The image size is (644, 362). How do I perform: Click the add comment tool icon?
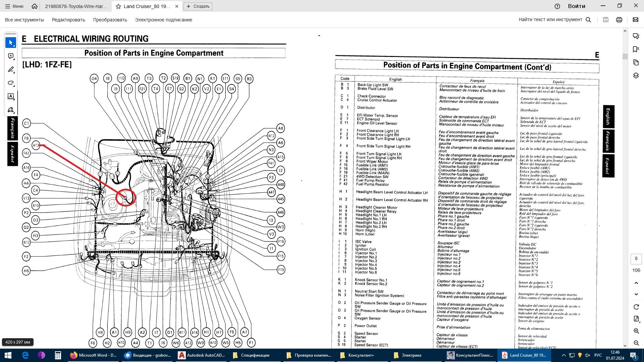click(11, 56)
